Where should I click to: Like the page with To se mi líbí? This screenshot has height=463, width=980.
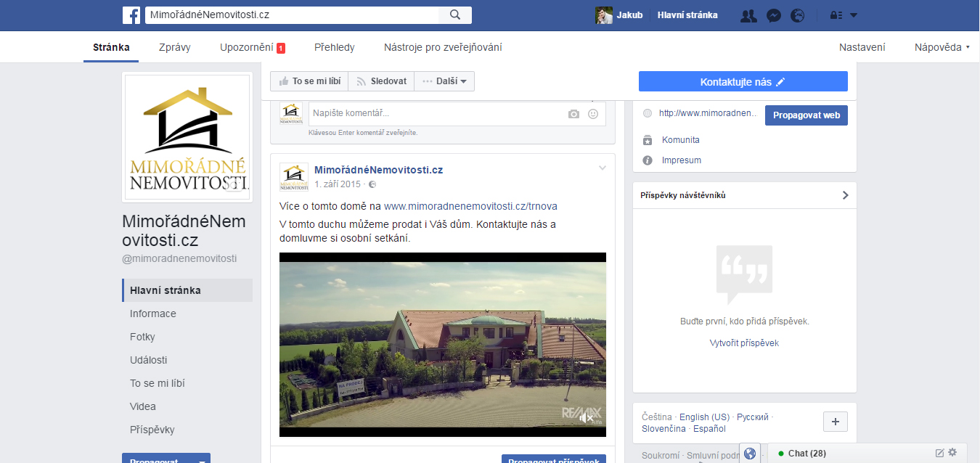309,81
